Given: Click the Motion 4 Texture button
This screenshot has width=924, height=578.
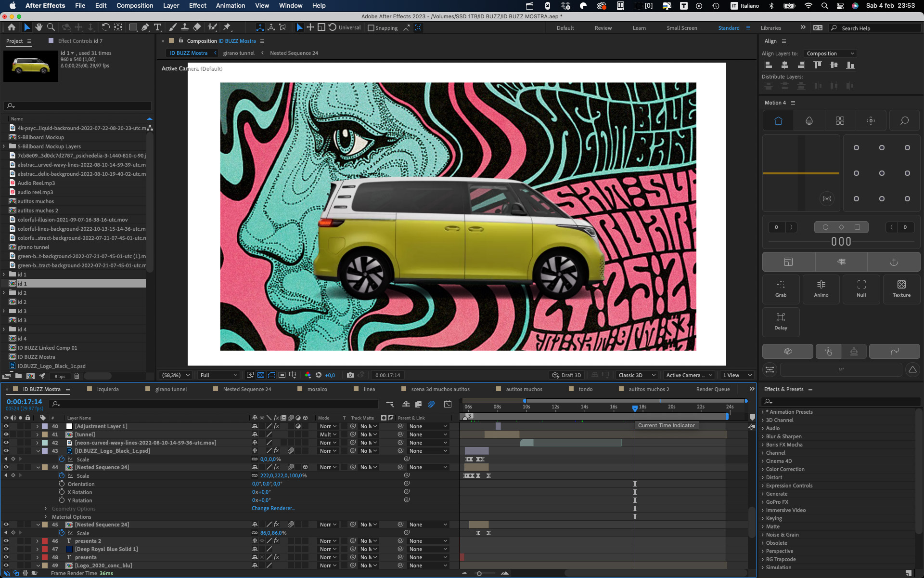Looking at the screenshot, I should click(901, 289).
